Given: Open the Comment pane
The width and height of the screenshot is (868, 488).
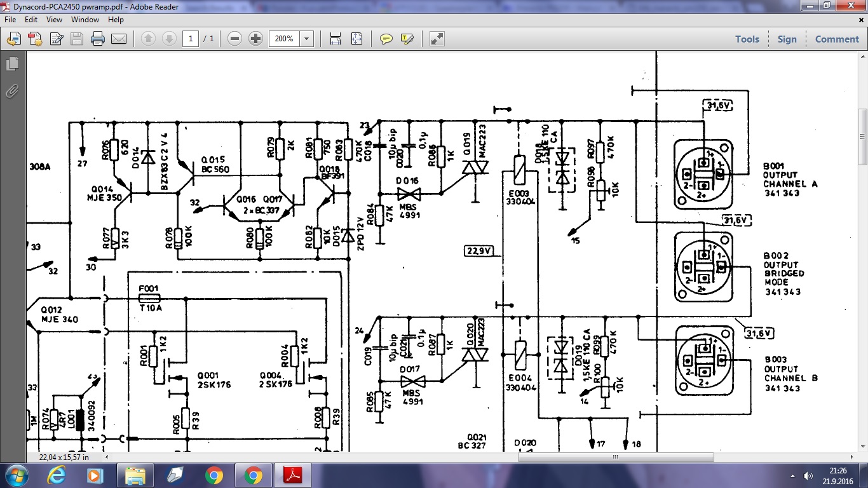Looking at the screenshot, I should [x=837, y=39].
